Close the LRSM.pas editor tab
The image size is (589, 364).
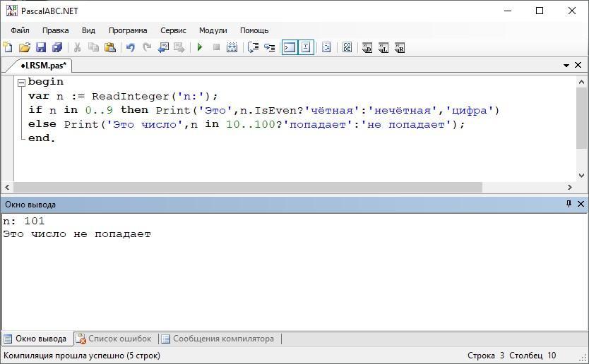[x=578, y=65]
